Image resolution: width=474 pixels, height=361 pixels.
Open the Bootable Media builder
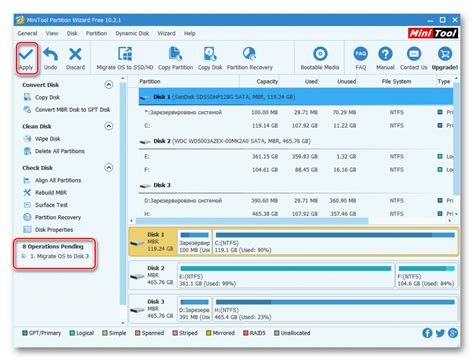[x=320, y=58]
